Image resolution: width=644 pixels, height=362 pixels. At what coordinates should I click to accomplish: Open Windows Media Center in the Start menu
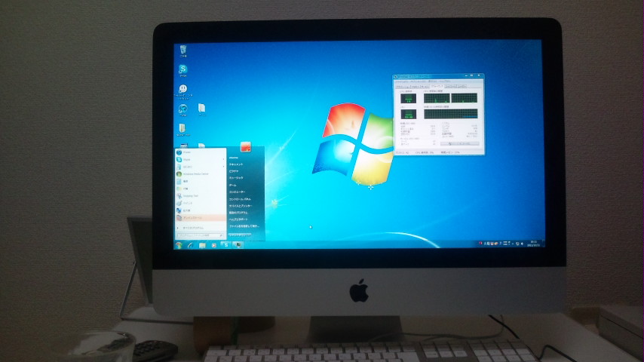pos(201,173)
